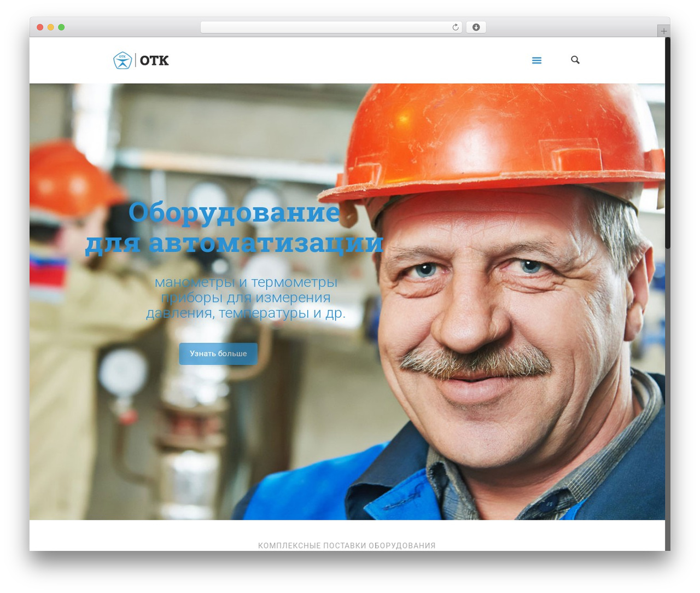Click the 'Узнать больше' button
Image resolution: width=700 pixels, height=593 pixels.
[218, 353]
